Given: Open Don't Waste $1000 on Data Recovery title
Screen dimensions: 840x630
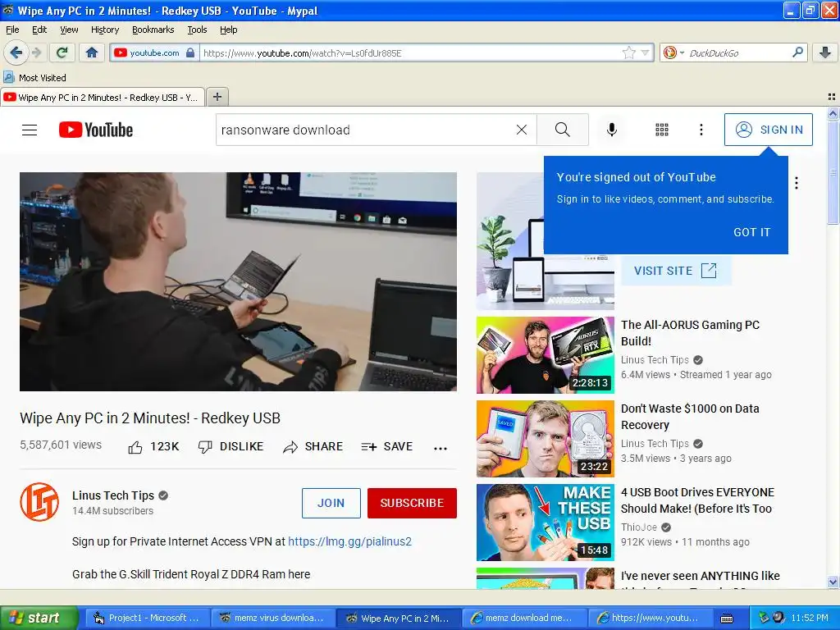Looking at the screenshot, I should point(690,417).
